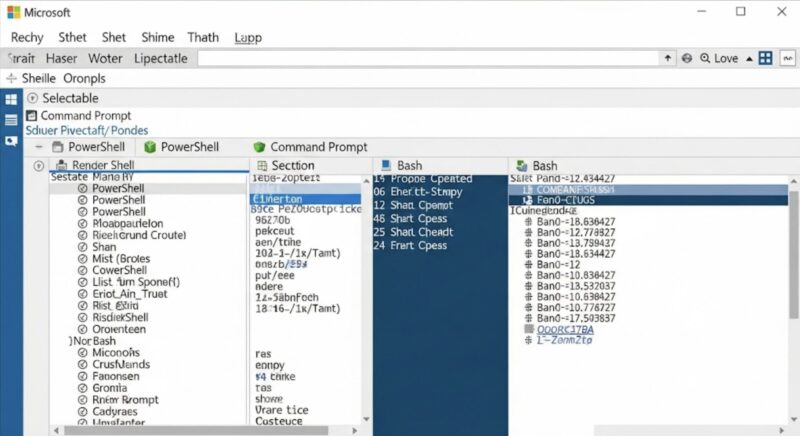Click the hash icon beside Ban0-=12
The image size is (800, 436).
[529, 264]
